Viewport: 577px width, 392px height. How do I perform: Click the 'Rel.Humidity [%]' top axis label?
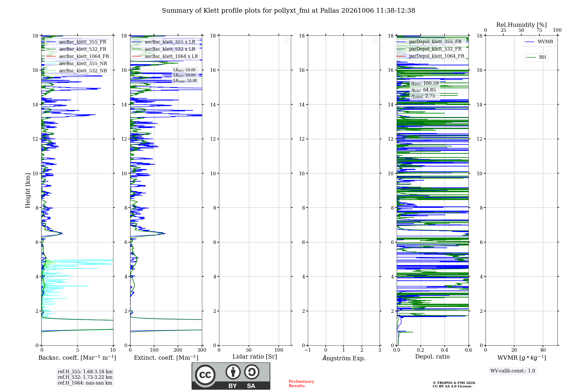pyautogui.click(x=521, y=25)
